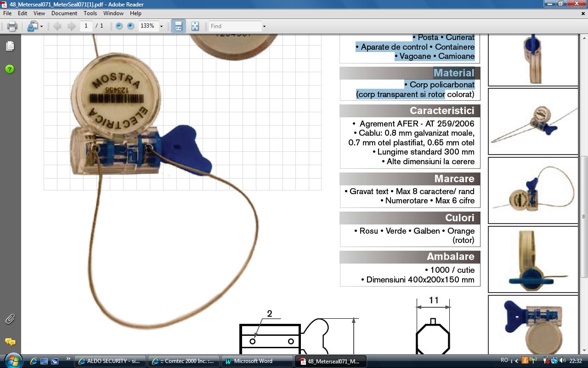The height and width of the screenshot is (368, 588).
Task: Click the vertical scrollbar thumb
Action: 584,216
